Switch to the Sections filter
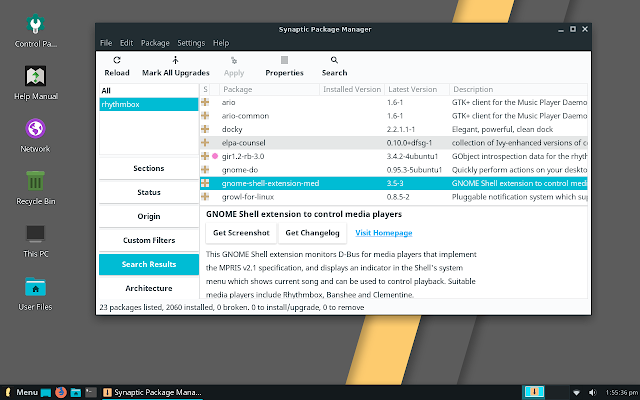 point(149,168)
